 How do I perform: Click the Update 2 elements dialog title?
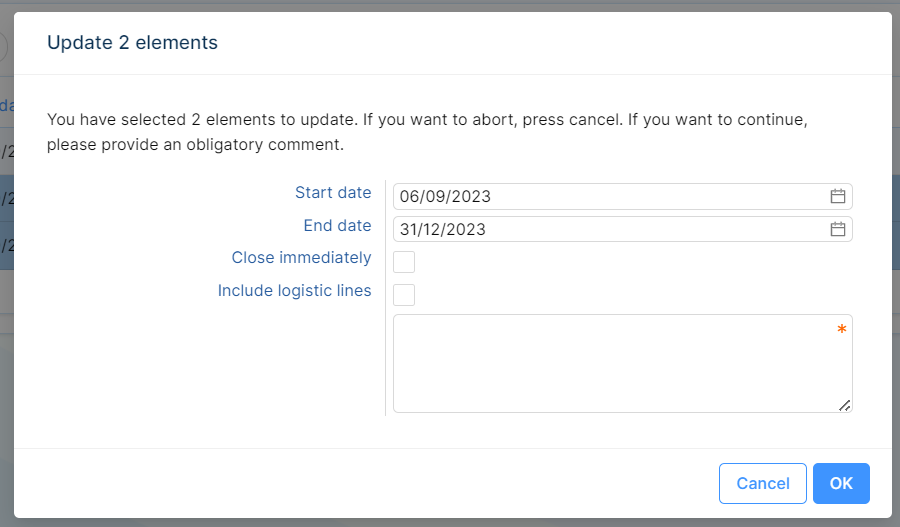(x=132, y=43)
